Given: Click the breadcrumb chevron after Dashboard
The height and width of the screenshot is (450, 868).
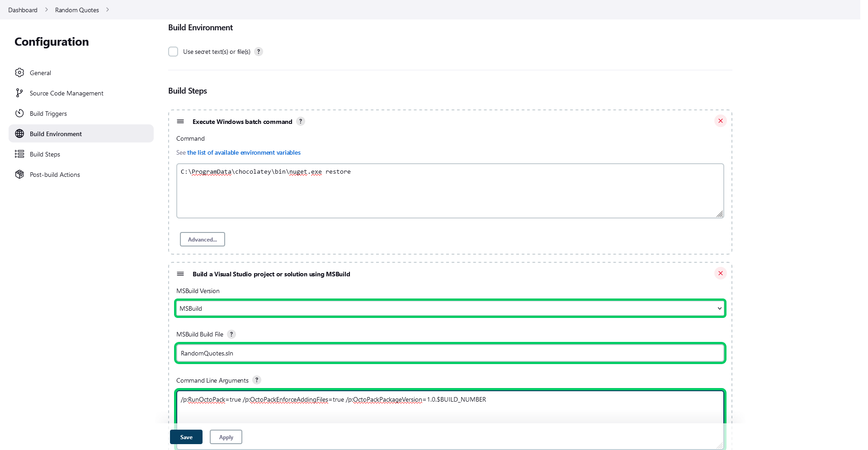Looking at the screenshot, I should click(46, 9).
